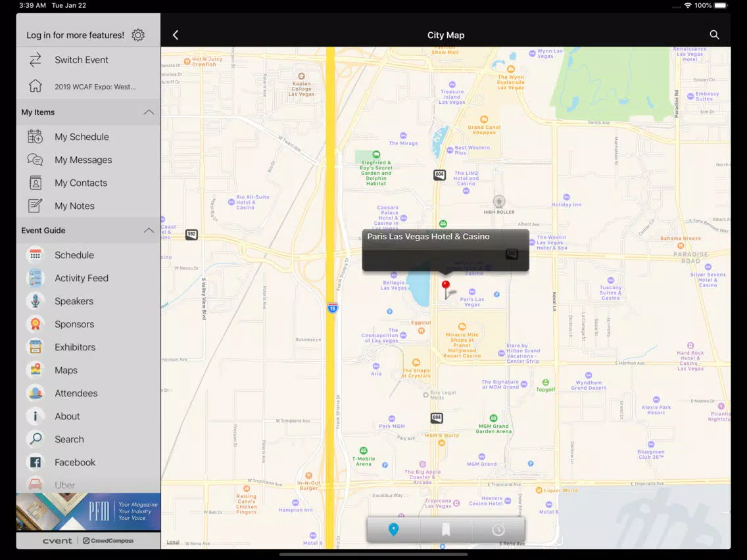Tap the Legal link on map

click(173, 542)
